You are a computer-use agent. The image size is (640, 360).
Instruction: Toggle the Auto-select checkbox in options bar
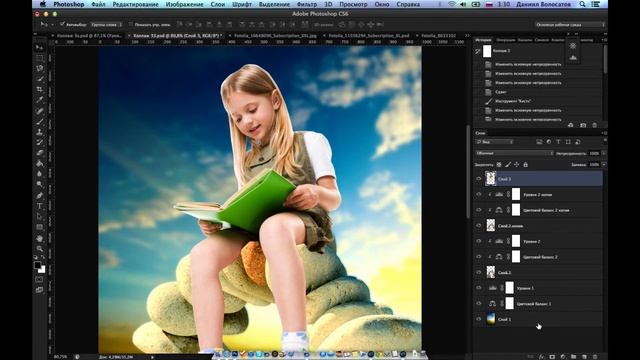pyautogui.click(x=62, y=24)
